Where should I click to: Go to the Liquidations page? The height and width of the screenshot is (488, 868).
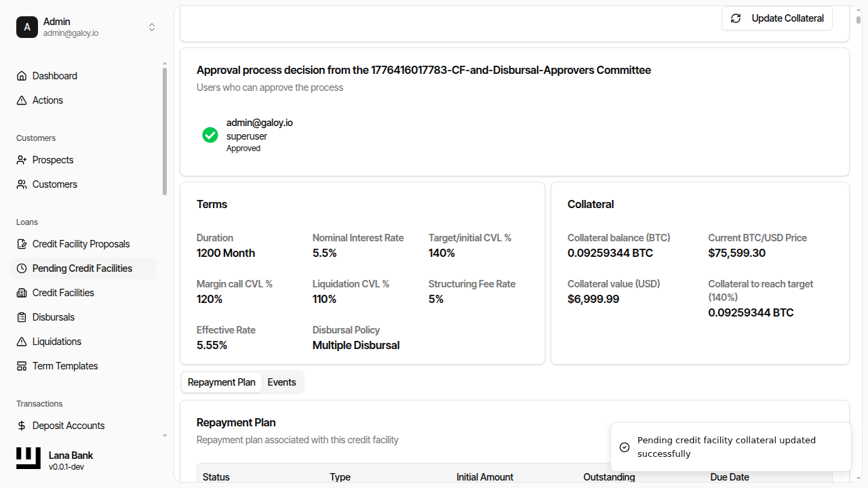coord(57,342)
